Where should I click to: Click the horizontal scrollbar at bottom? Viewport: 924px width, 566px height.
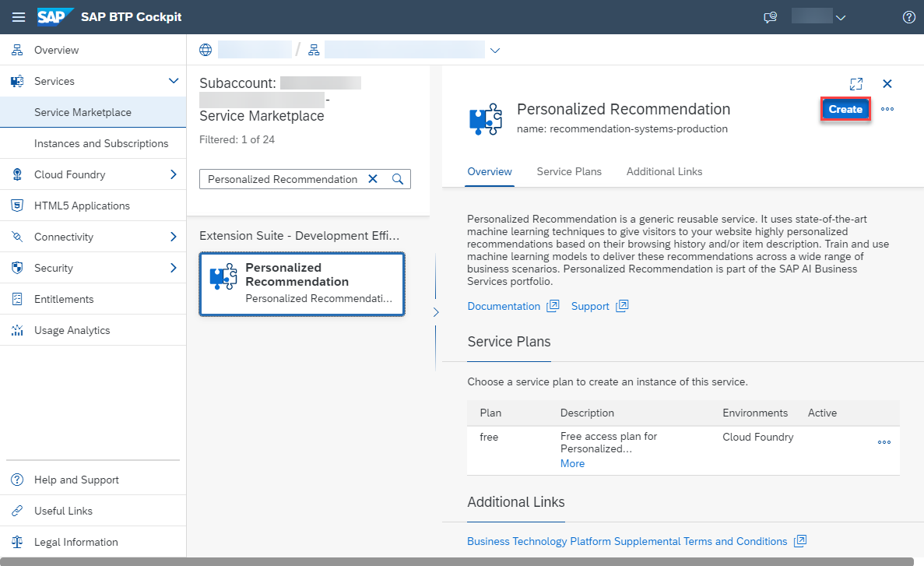point(457,561)
